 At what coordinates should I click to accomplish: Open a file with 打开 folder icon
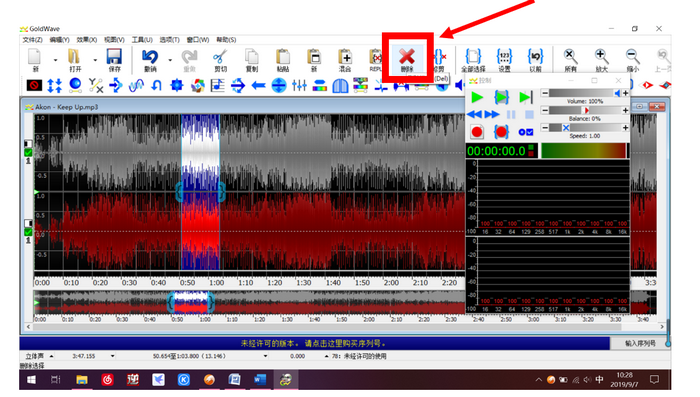[x=75, y=60]
